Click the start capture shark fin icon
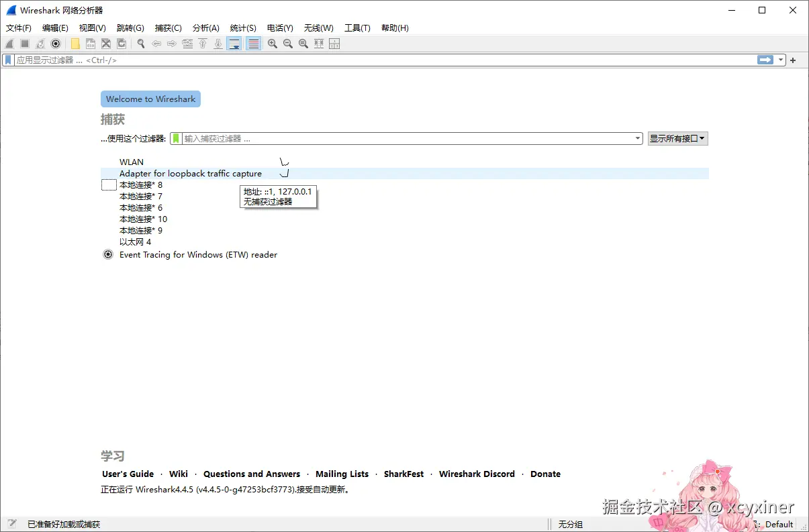 pyautogui.click(x=9, y=44)
